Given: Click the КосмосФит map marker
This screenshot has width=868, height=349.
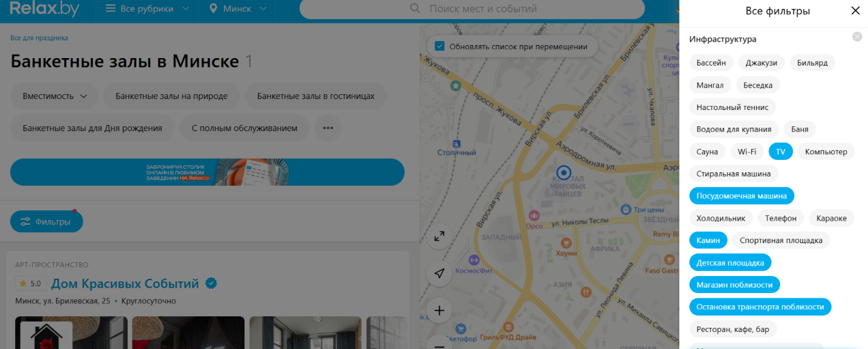Looking at the screenshot, I should 474,260.
